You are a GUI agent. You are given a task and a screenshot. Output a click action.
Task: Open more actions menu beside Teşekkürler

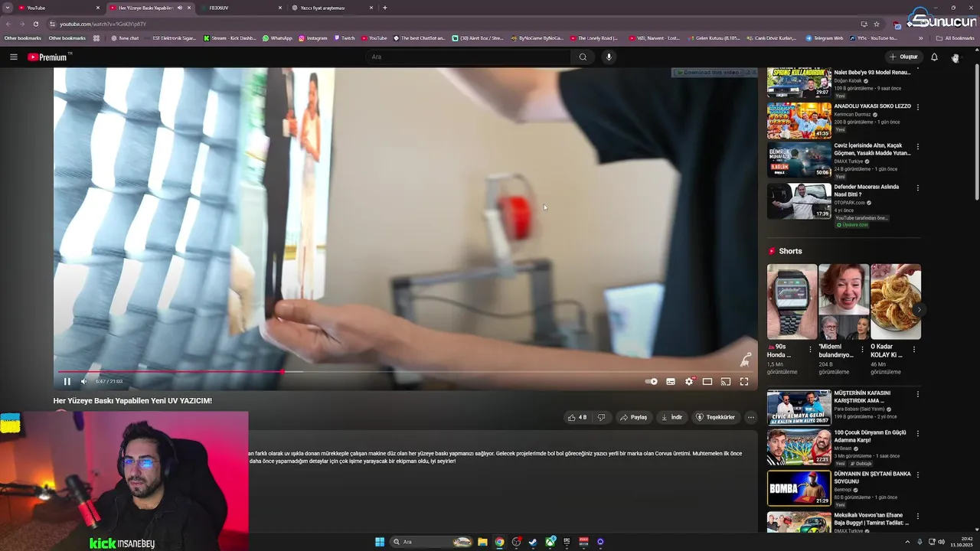[x=751, y=417]
